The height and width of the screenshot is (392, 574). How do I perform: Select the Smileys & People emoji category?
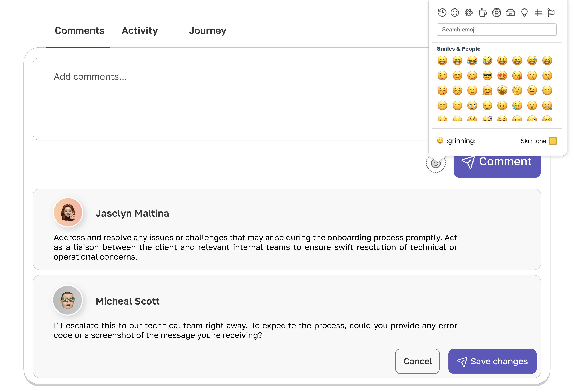pyautogui.click(x=455, y=12)
